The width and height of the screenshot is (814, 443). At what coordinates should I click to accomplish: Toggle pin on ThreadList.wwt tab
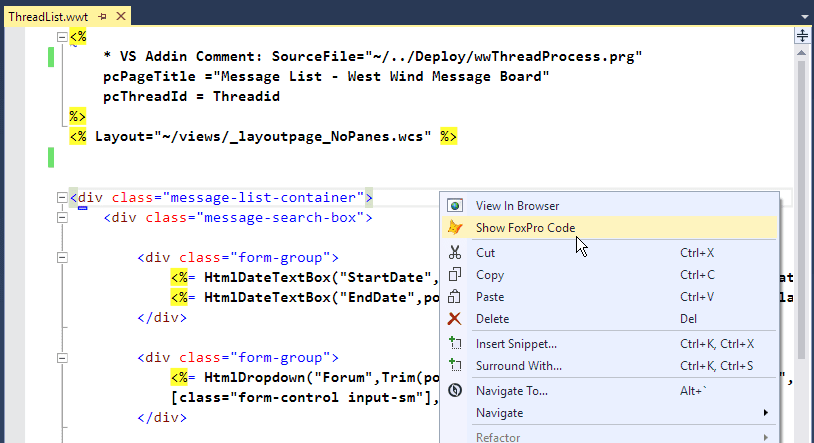tap(102, 18)
